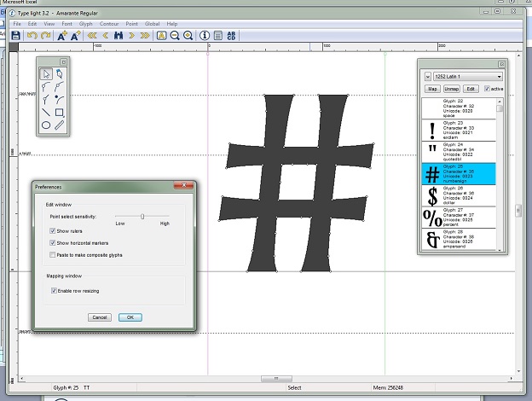Click the Unmap button in the glyph panel
The height and width of the screenshot is (401, 532).
pos(451,89)
